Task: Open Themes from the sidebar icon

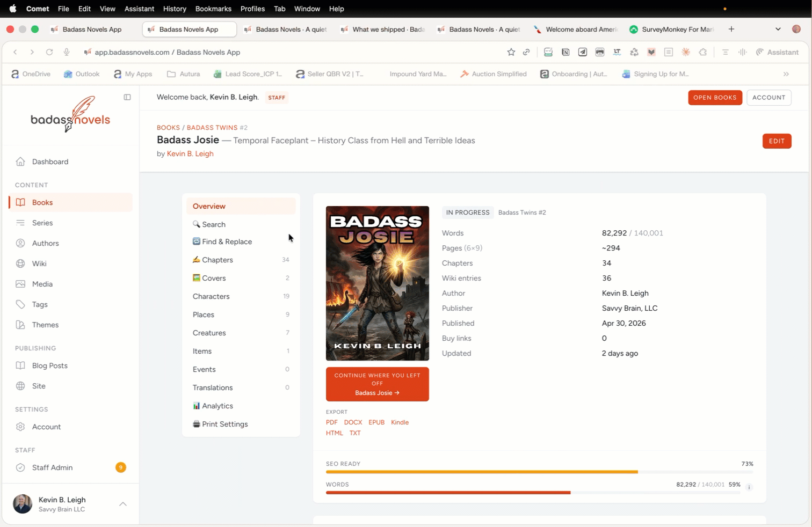Action: tap(20, 325)
